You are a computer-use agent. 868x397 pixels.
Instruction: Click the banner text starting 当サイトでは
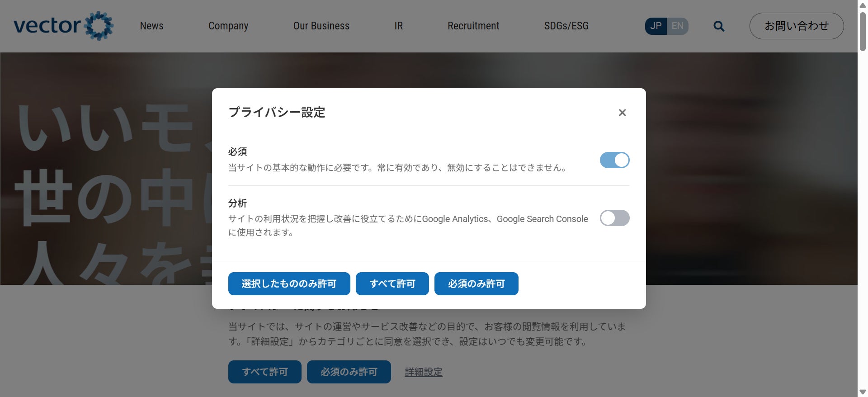pyautogui.click(x=427, y=334)
